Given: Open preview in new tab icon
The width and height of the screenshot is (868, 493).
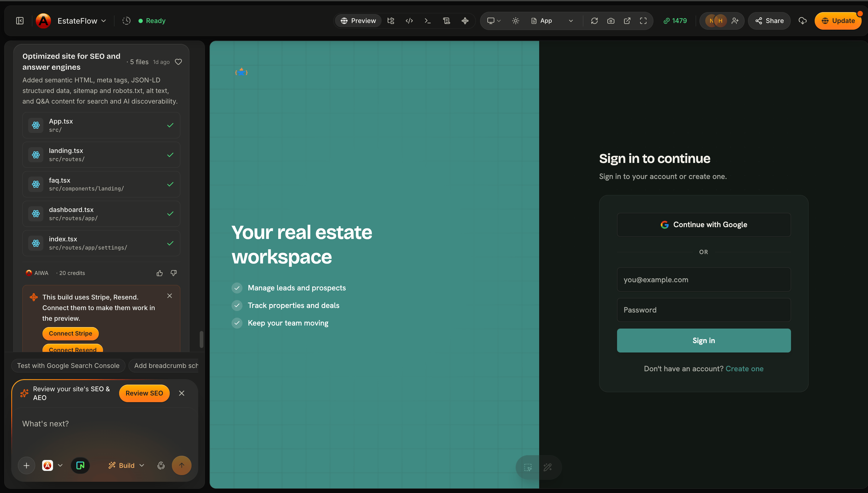Looking at the screenshot, I should coord(627,21).
